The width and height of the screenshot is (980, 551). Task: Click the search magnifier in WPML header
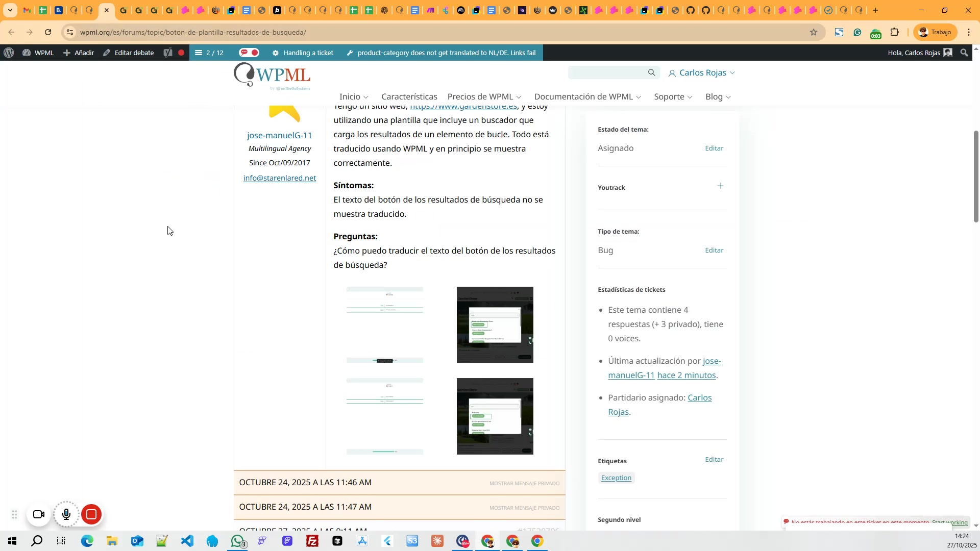tap(651, 72)
